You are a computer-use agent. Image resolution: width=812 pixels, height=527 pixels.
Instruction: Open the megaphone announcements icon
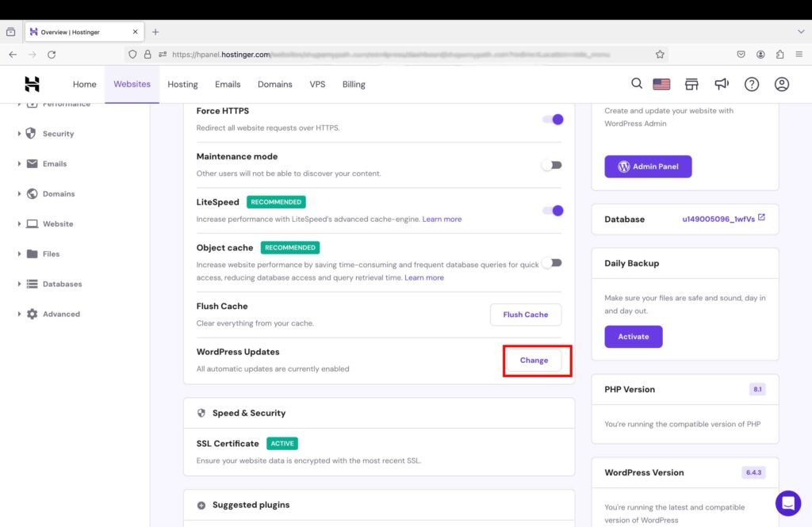[x=722, y=84]
